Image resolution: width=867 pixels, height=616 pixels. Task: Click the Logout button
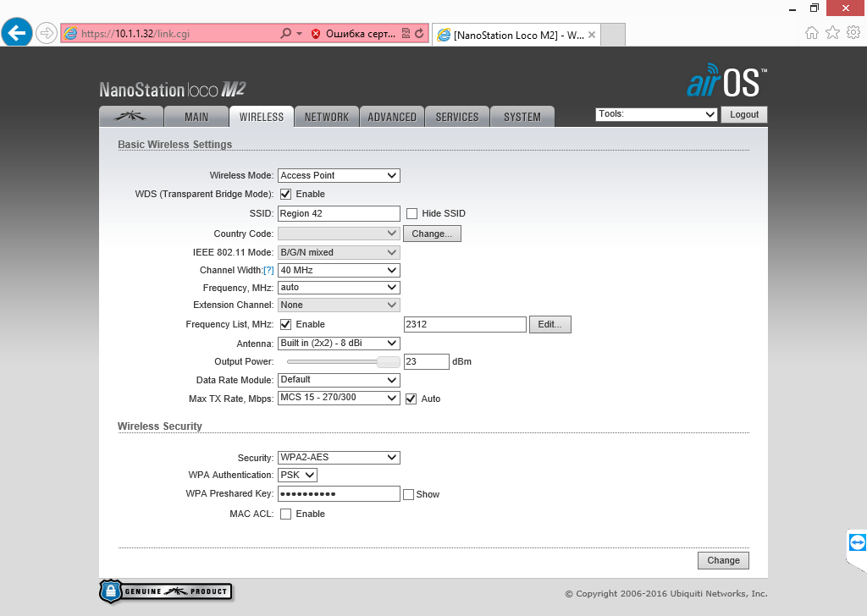[744, 114]
